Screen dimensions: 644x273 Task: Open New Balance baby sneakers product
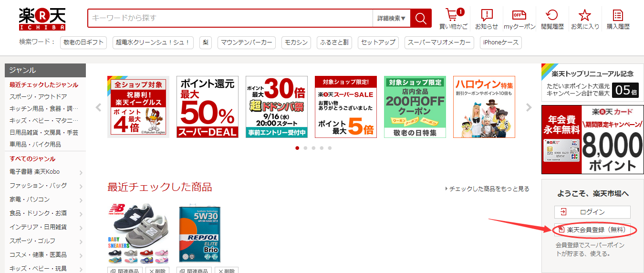pyautogui.click(x=138, y=233)
